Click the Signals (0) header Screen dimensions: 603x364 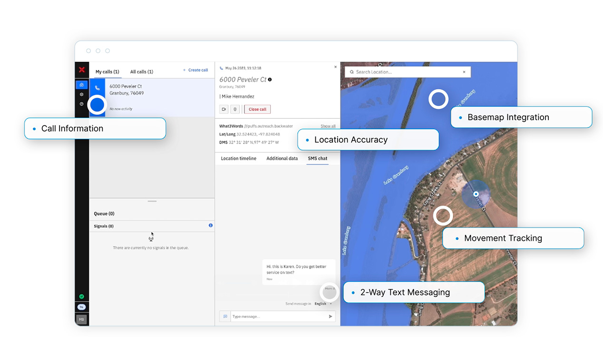(x=104, y=226)
